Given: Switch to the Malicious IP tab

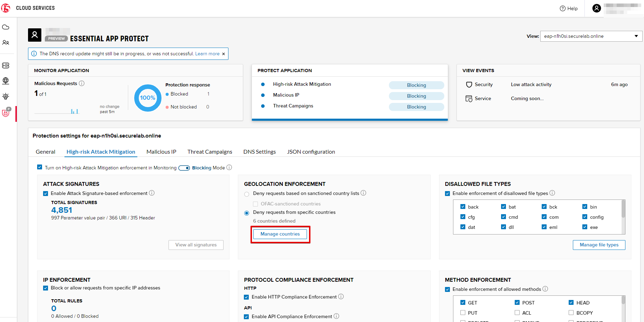Looking at the screenshot, I should coord(161,152).
